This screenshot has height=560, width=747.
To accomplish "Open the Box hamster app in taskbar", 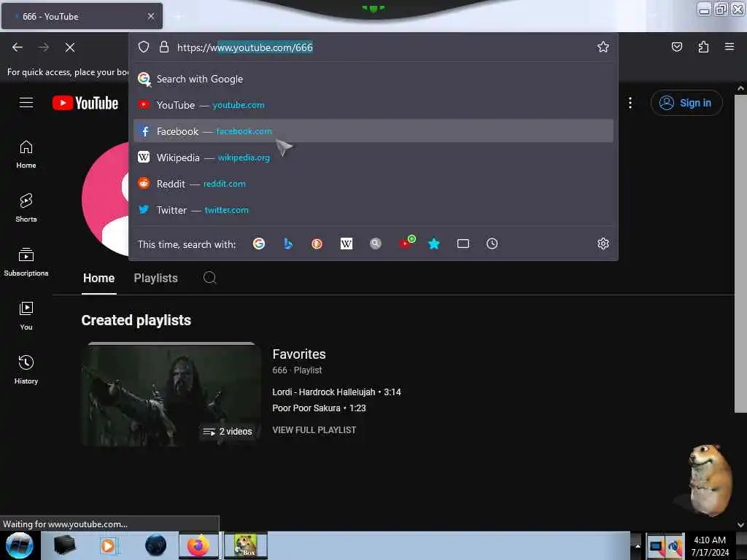I will click(x=246, y=545).
